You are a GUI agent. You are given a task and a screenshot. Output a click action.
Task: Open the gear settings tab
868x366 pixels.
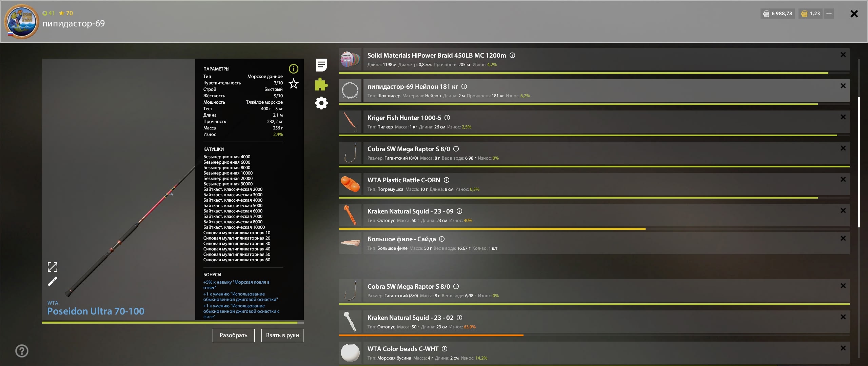tap(321, 103)
